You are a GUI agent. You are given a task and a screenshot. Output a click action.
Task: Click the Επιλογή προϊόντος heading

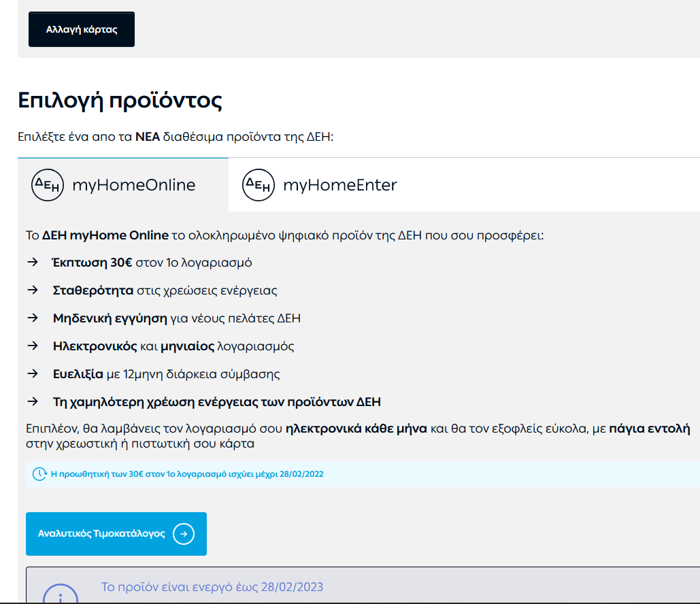pyautogui.click(x=120, y=101)
